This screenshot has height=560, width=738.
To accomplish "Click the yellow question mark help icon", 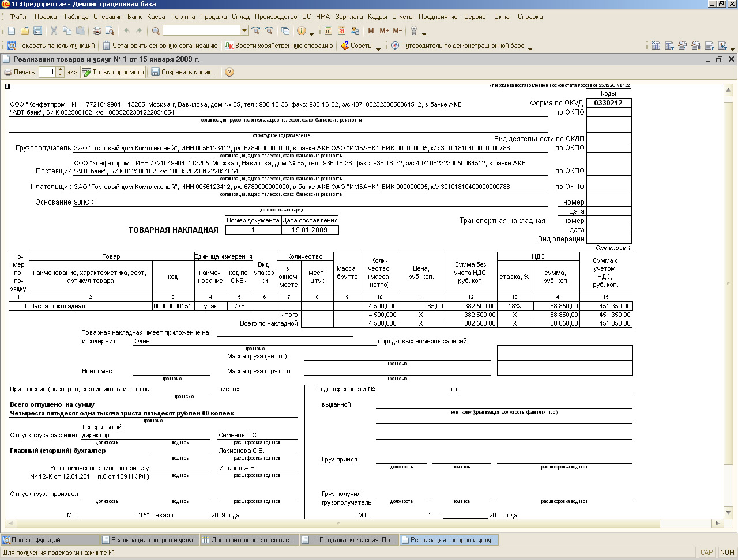I will (x=229, y=72).
